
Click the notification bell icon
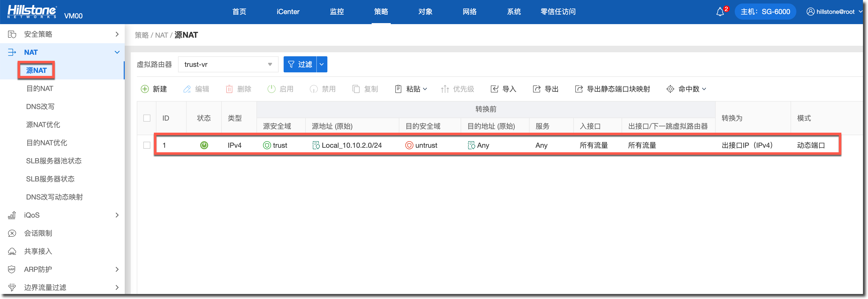pos(720,12)
